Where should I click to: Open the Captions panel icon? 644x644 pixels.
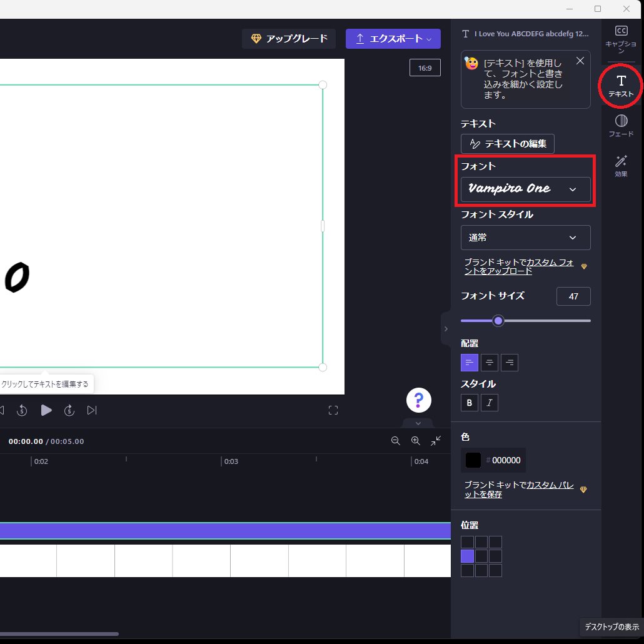tap(621, 39)
